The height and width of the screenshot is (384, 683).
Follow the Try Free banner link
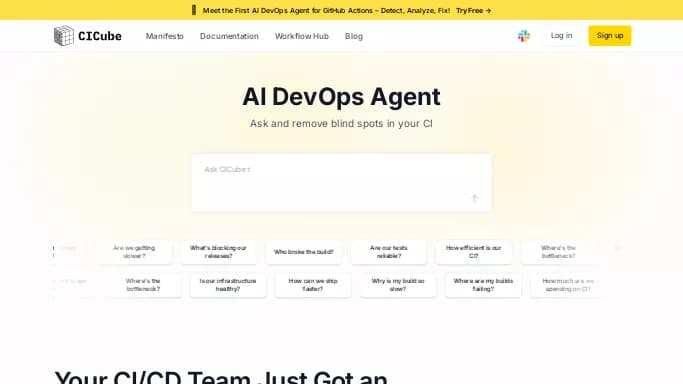pos(473,10)
